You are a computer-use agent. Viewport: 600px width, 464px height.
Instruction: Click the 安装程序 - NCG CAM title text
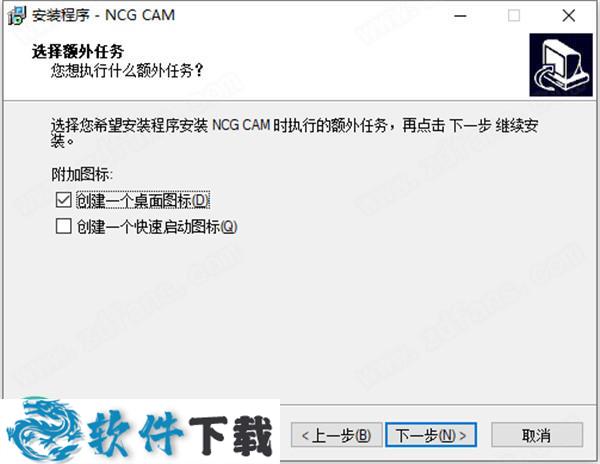[103, 15]
